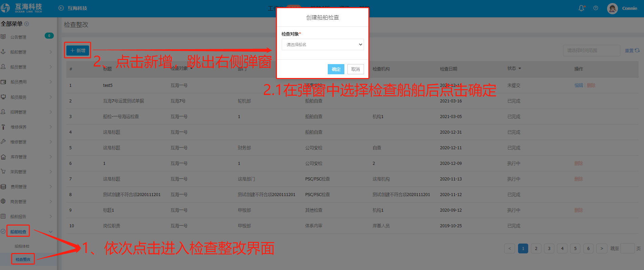
Task: Click 编辑 for the test5 row
Action: point(579,85)
